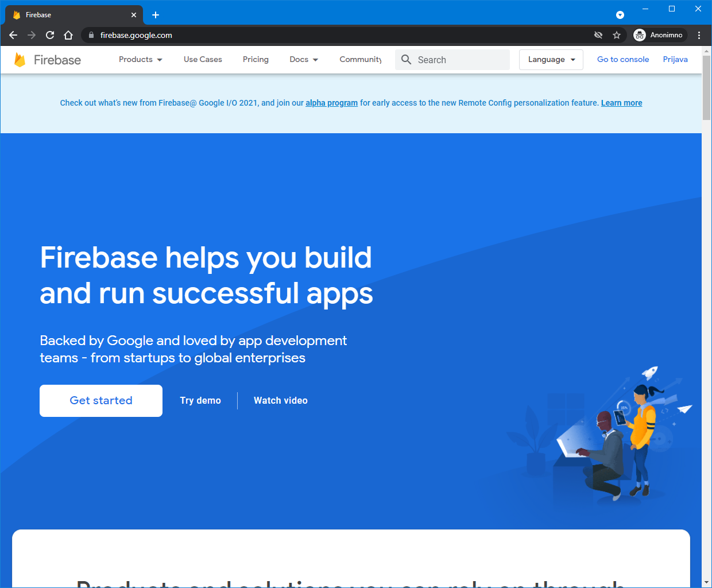Open the Chrome three-dot menu
Screen dimensions: 712x588
point(699,35)
